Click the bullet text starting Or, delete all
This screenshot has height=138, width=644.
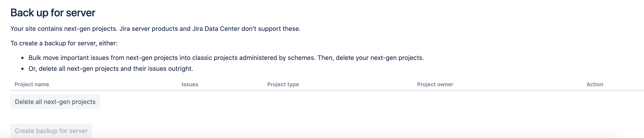111,69
